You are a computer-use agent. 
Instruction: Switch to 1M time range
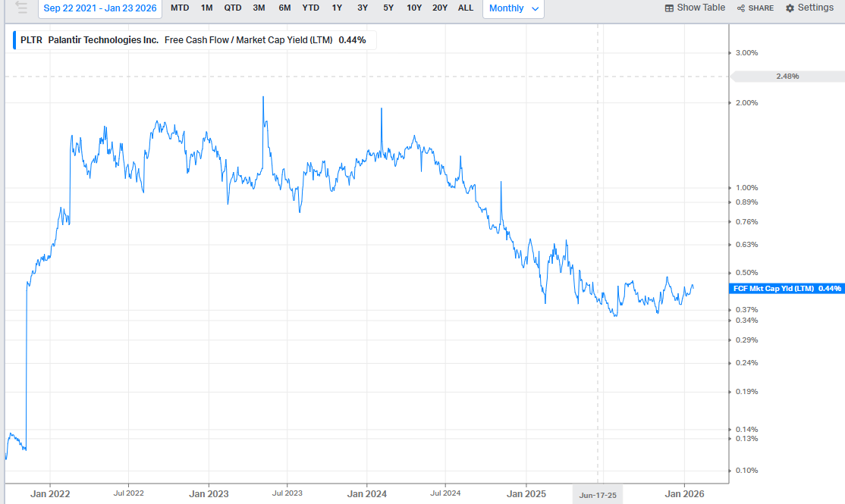coord(206,8)
